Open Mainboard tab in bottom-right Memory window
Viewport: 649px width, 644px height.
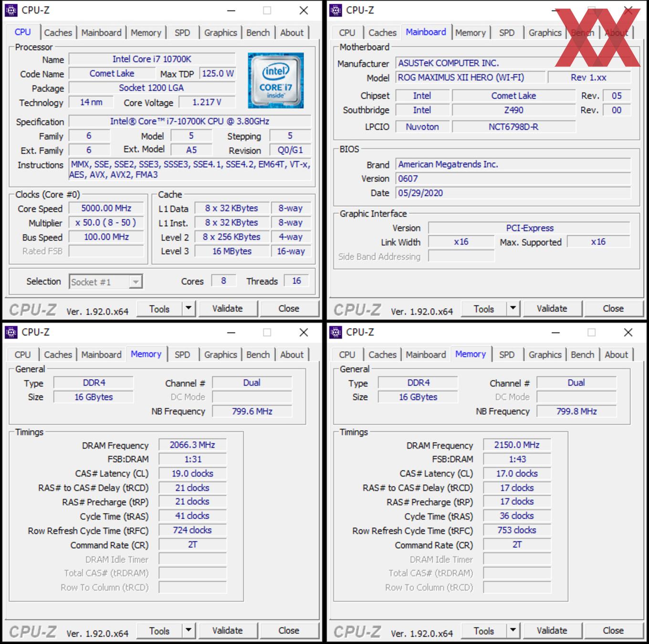point(426,354)
